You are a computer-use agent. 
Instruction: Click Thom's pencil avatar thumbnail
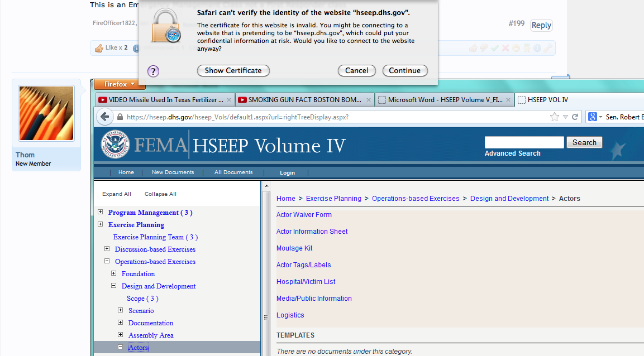click(x=46, y=114)
